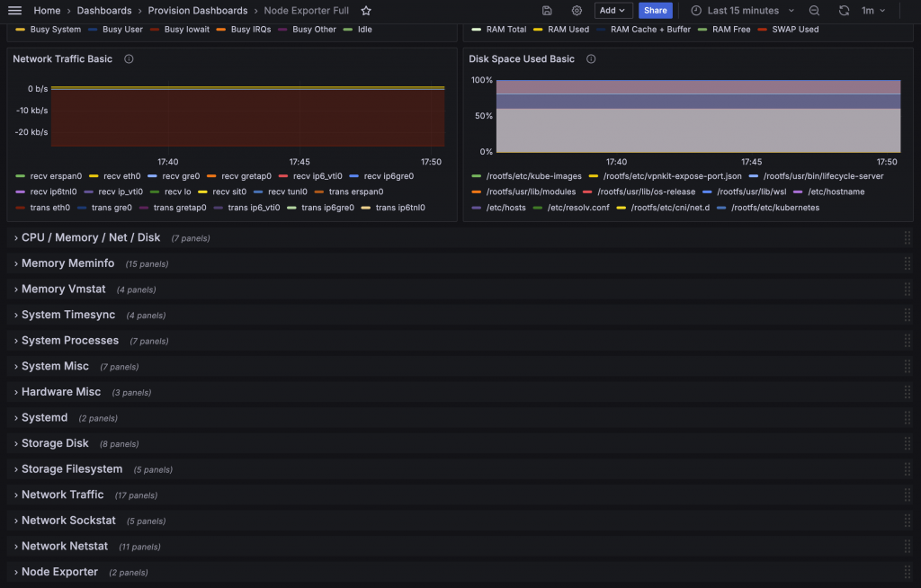This screenshot has width=921, height=588.
Task: Show info for Network Traffic Basic panel
Action: tap(129, 58)
